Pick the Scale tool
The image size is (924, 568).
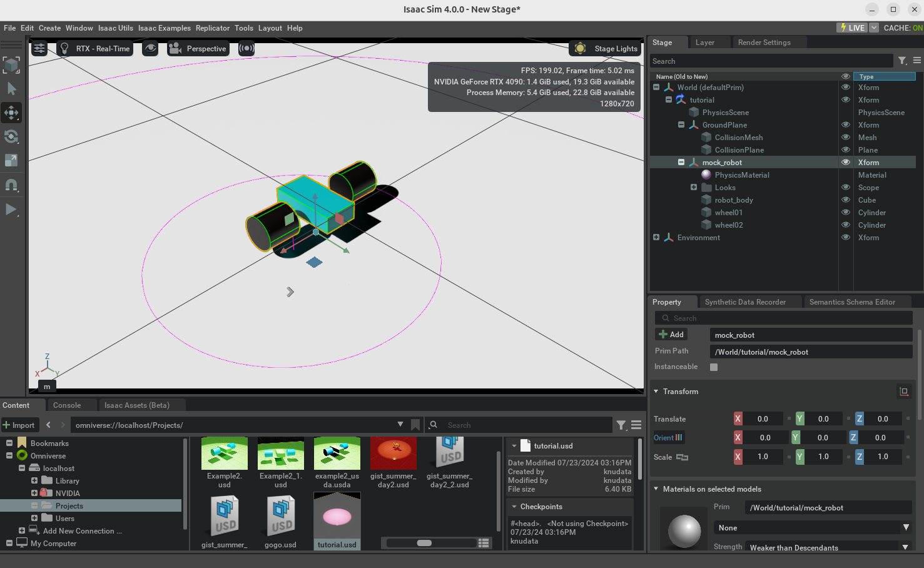(11, 160)
